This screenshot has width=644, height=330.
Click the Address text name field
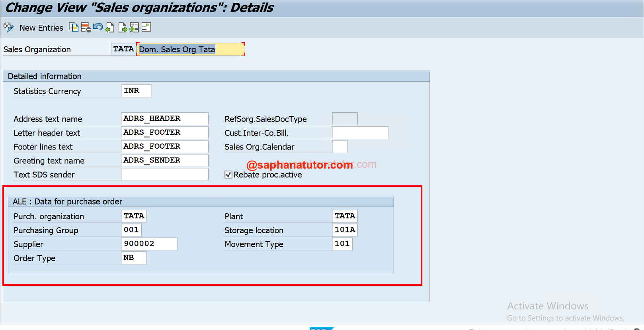(165, 119)
